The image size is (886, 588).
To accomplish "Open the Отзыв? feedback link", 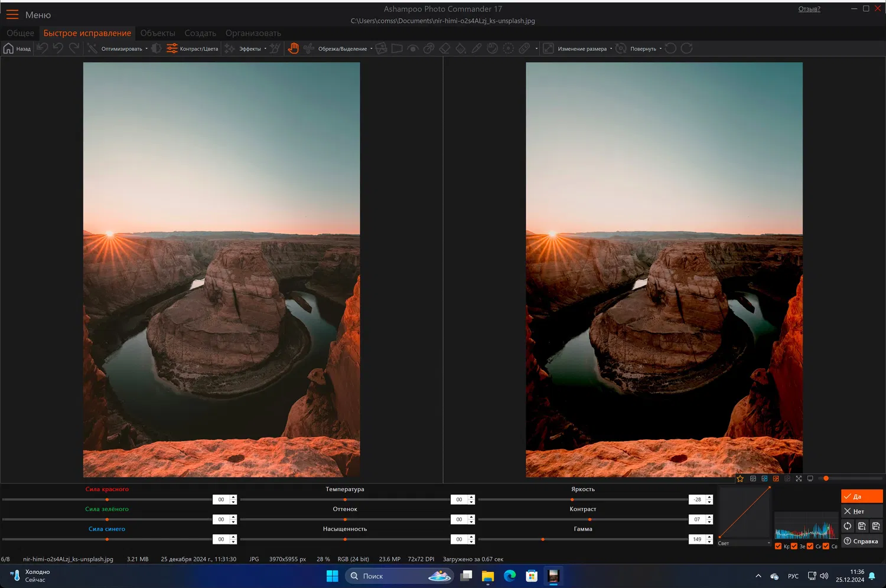I will pos(809,9).
